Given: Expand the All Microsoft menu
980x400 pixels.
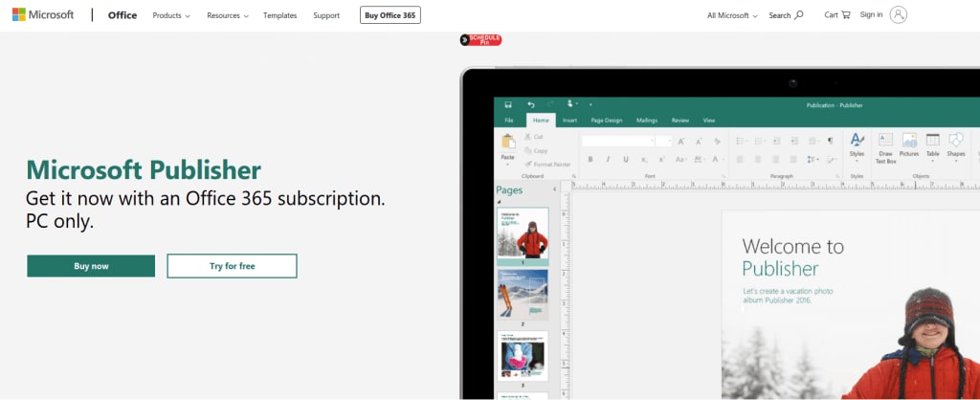Looking at the screenshot, I should [x=732, y=15].
